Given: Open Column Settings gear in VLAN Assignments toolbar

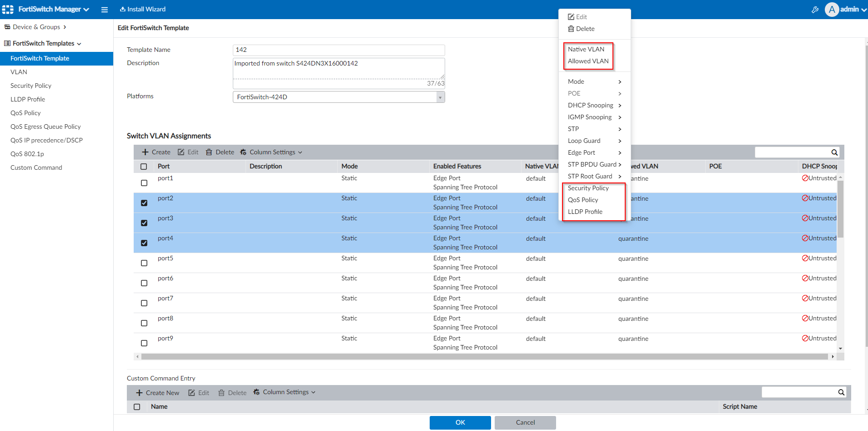Looking at the screenshot, I should pyautogui.click(x=243, y=152).
